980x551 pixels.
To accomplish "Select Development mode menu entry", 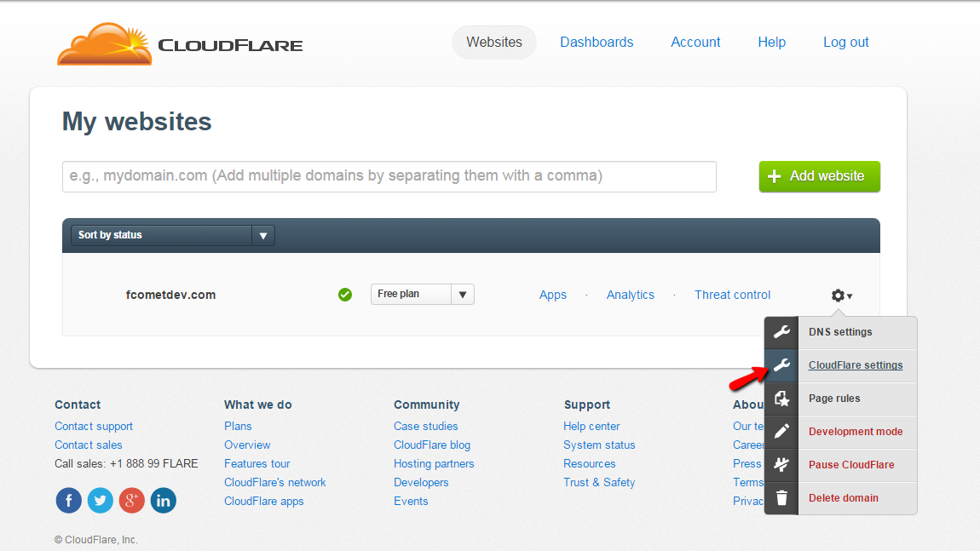I will click(x=856, y=432).
